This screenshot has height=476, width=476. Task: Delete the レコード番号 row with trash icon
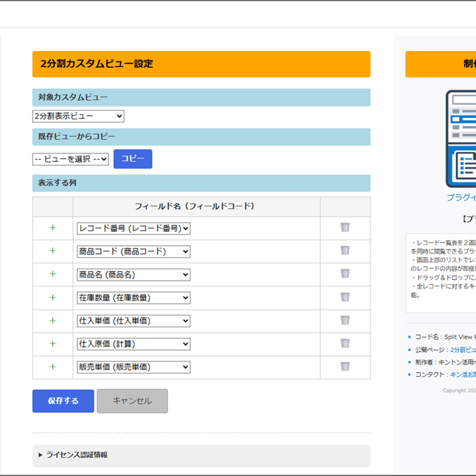click(345, 227)
